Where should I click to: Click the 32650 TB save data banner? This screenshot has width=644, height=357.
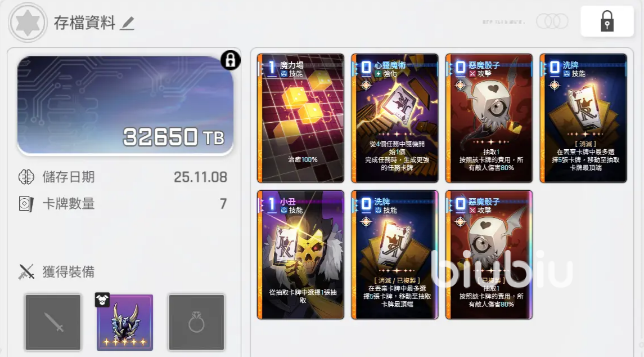click(x=125, y=106)
